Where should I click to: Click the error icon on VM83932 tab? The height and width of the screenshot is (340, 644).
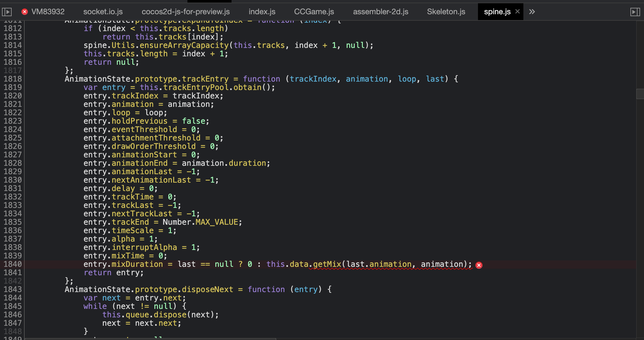(x=25, y=12)
